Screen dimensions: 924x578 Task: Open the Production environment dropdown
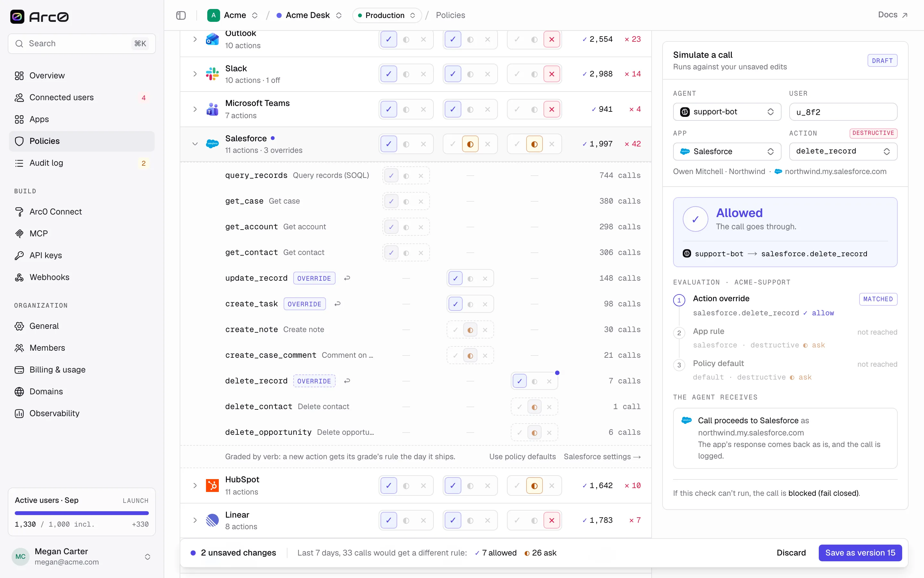[x=387, y=15]
